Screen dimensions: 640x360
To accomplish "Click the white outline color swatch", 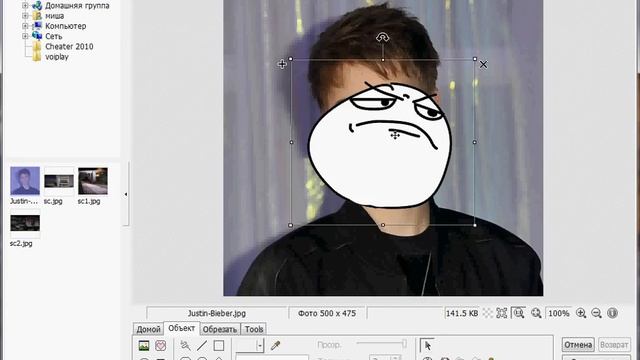I will point(247,345).
